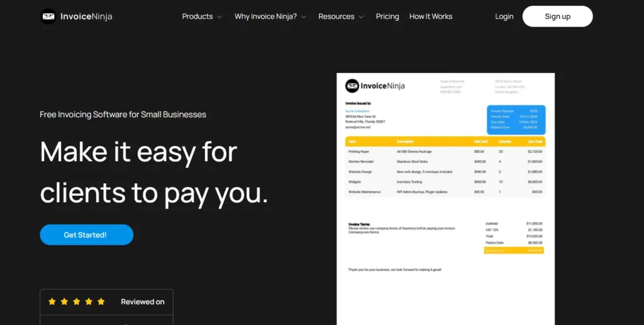Click the $2,125.00 line total
Screen dimensions: 644x325
click(x=535, y=151)
